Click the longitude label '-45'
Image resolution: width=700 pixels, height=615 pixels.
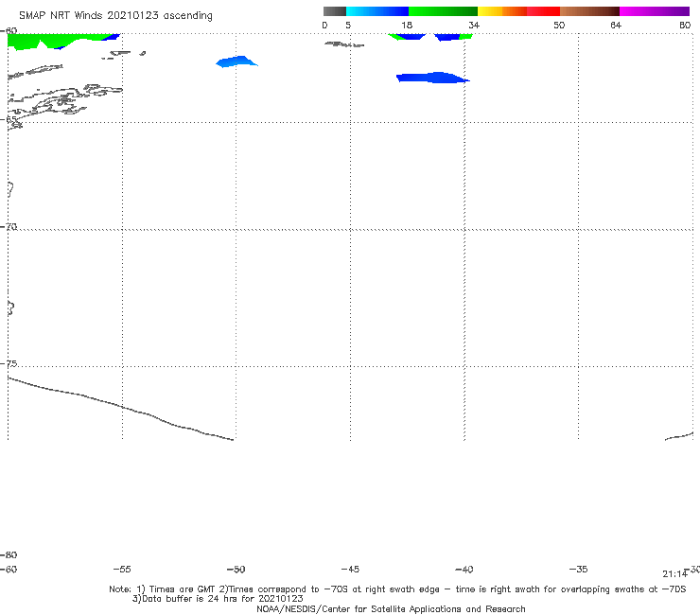coord(350,570)
